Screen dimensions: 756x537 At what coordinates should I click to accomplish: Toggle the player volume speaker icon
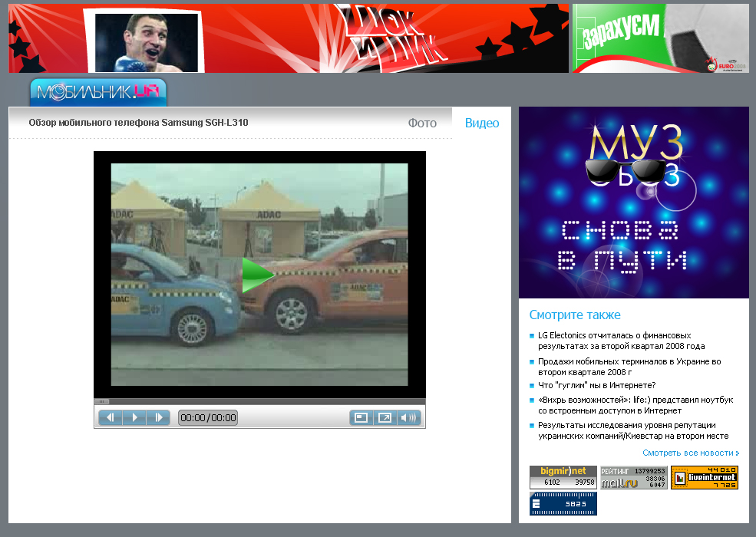pos(409,417)
